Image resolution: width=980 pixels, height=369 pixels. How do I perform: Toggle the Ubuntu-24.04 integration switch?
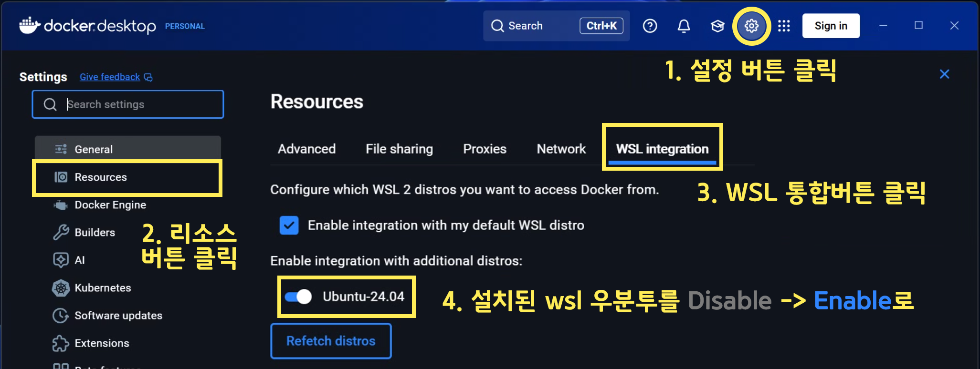point(298,297)
